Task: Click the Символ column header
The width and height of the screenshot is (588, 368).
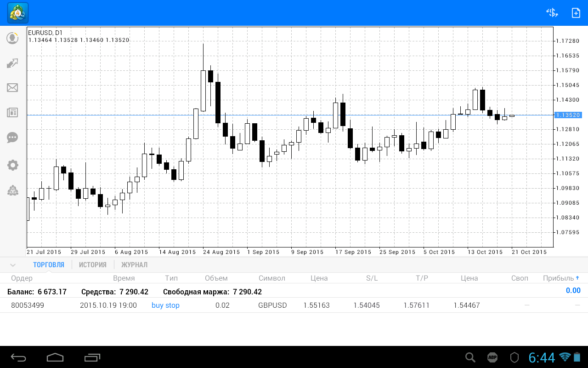Action: coord(272,278)
